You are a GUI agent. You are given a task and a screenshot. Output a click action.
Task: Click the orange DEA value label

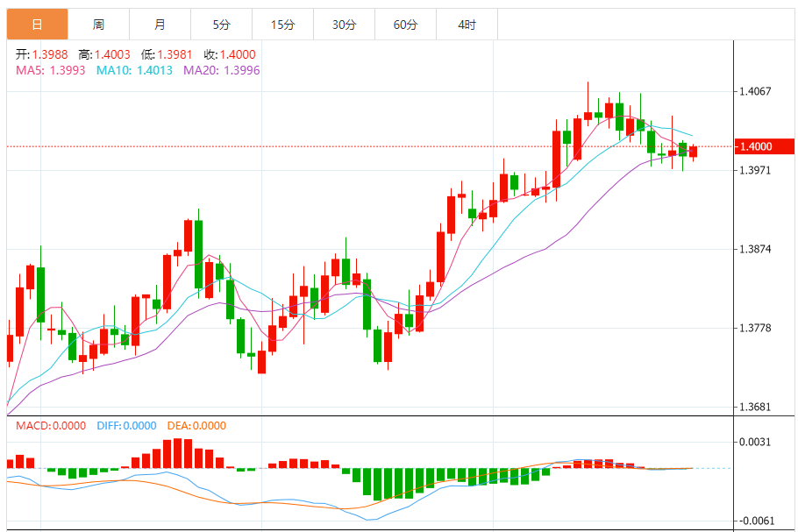click(x=195, y=426)
